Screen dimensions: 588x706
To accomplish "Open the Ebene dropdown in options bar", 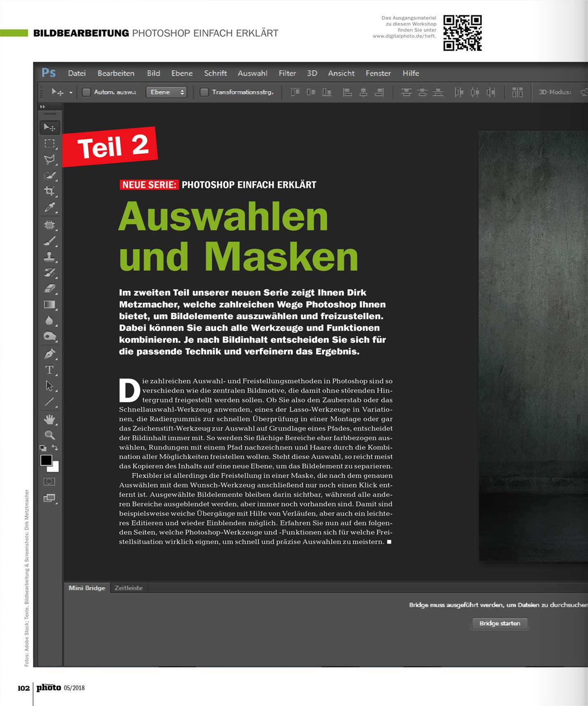I will coord(166,92).
